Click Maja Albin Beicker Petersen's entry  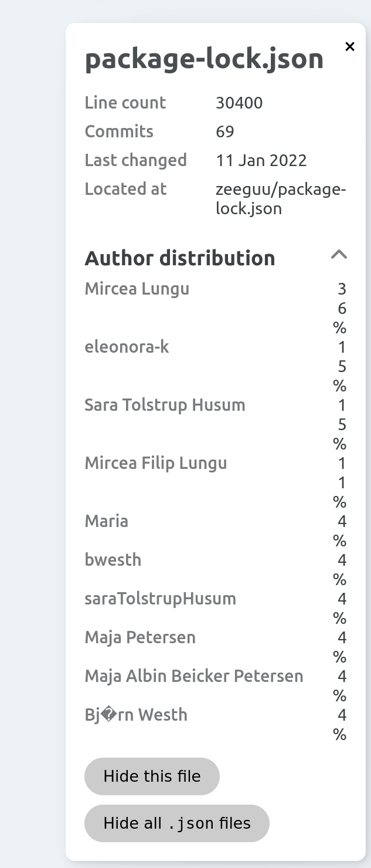coord(194,676)
